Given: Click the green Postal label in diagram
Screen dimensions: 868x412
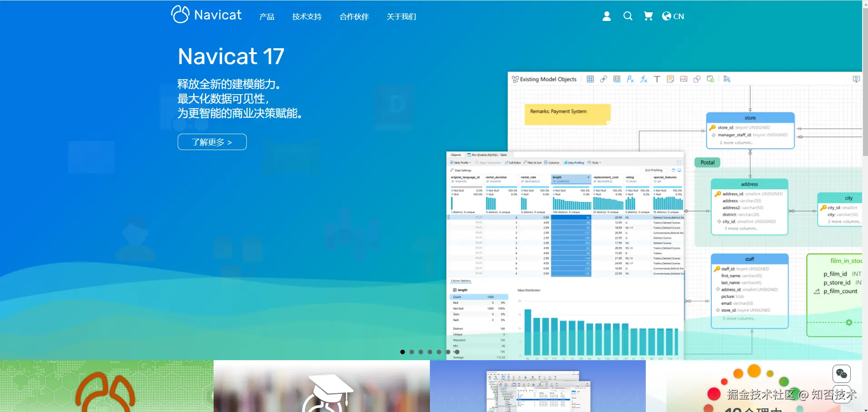Looking at the screenshot, I should pos(707,162).
